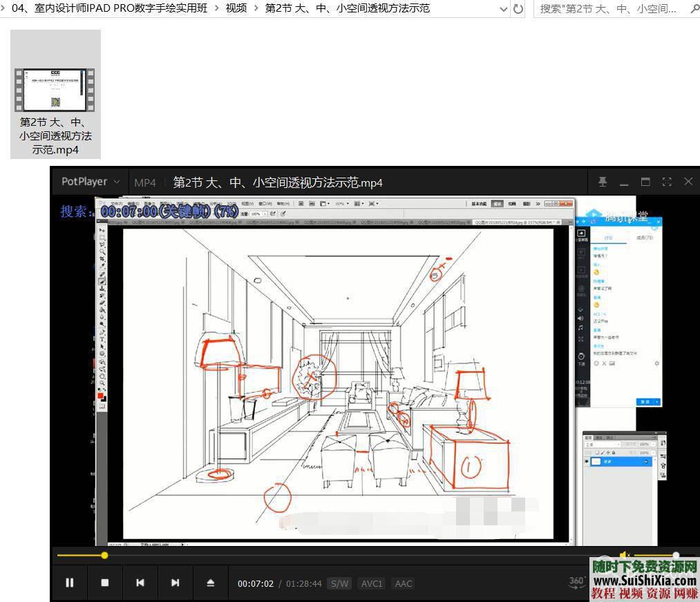Click the chat settings gear icon
The width and height of the screenshot is (700, 602).
[657, 363]
